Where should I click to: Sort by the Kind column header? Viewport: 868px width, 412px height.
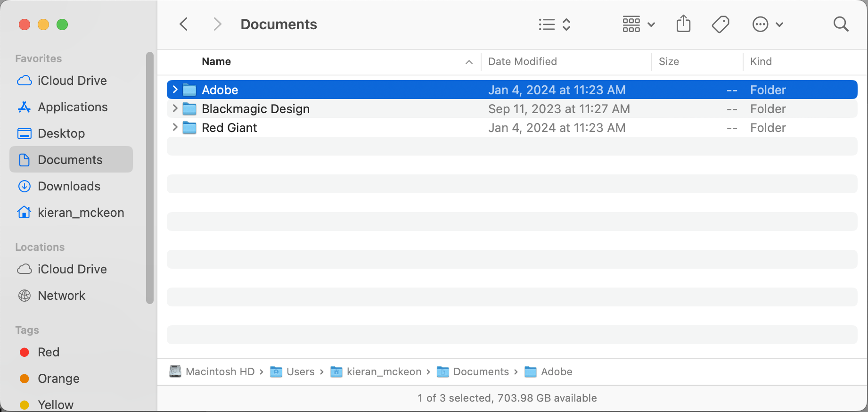point(761,62)
